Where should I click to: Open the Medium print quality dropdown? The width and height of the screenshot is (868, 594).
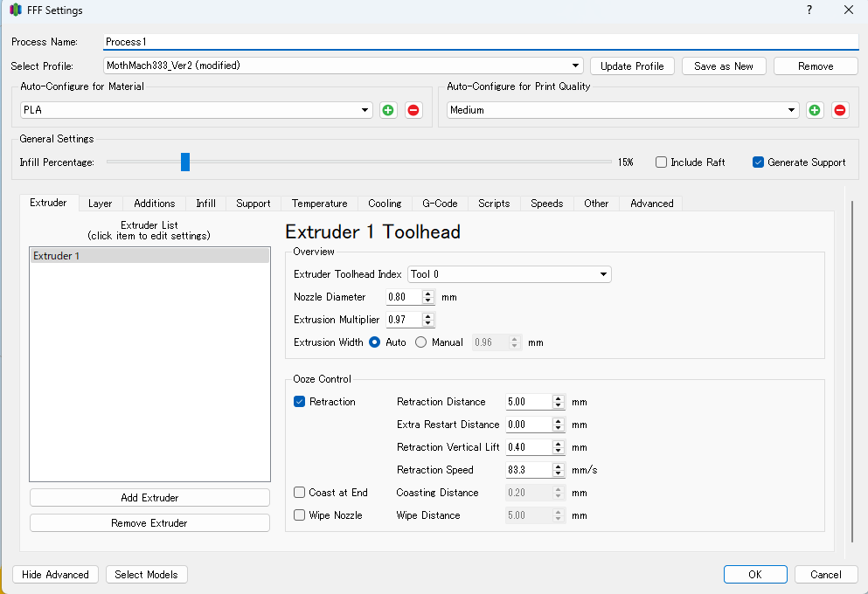tap(622, 110)
